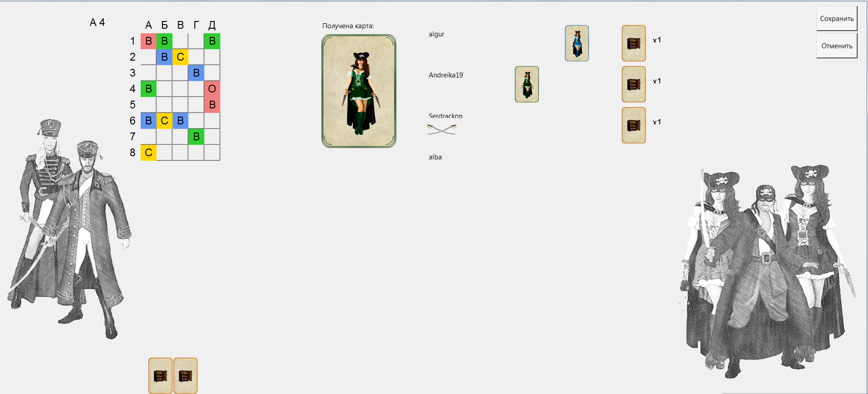Select green cell Б1 on the grid
Viewport: 868px width, 394px height.
click(164, 41)
